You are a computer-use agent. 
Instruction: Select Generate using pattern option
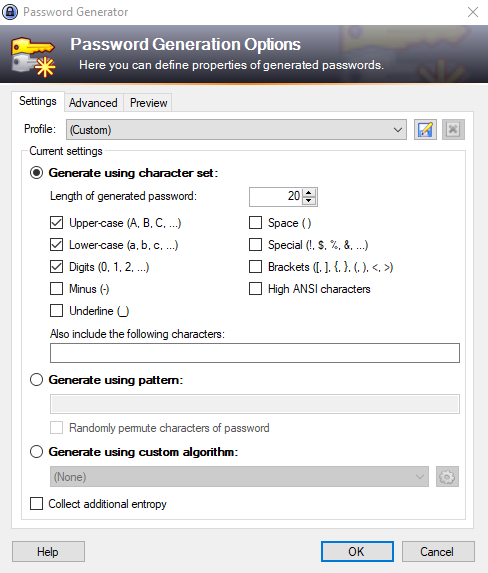36,380
